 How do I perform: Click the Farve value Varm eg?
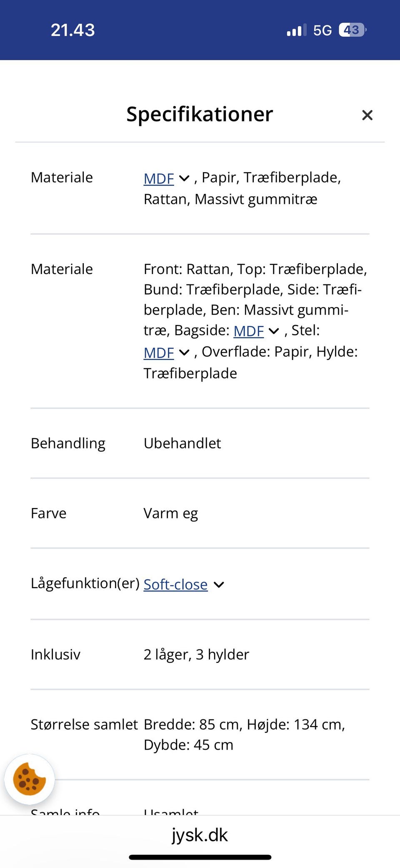click(x=171, y=513)
